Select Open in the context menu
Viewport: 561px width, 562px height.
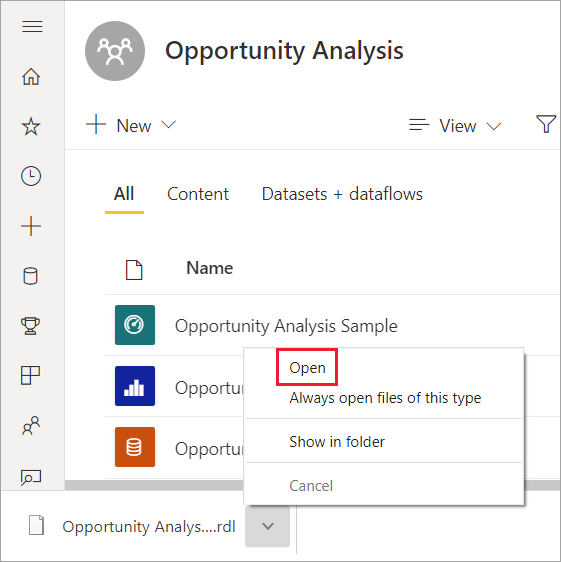coord(307,368)
